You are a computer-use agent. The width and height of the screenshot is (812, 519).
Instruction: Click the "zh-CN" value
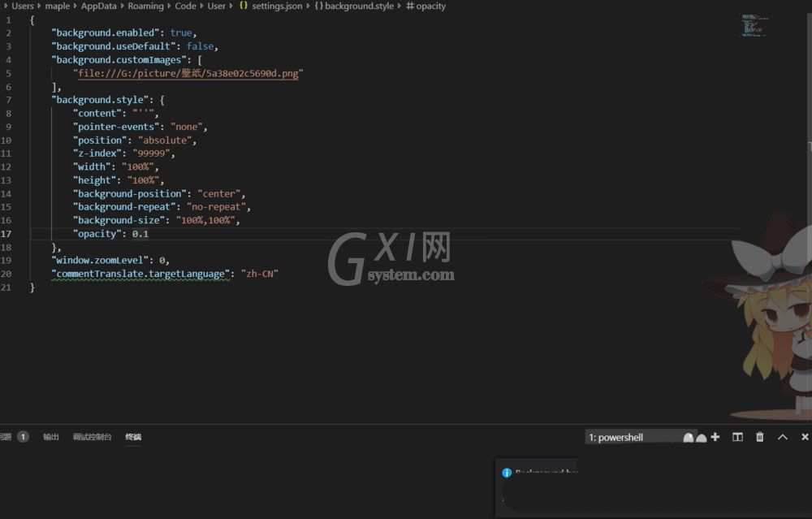260,274
